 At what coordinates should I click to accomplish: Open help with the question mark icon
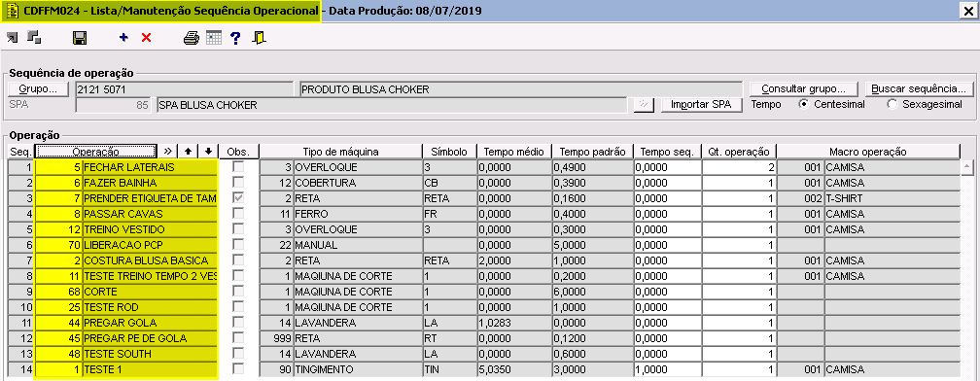click(235, 38)
